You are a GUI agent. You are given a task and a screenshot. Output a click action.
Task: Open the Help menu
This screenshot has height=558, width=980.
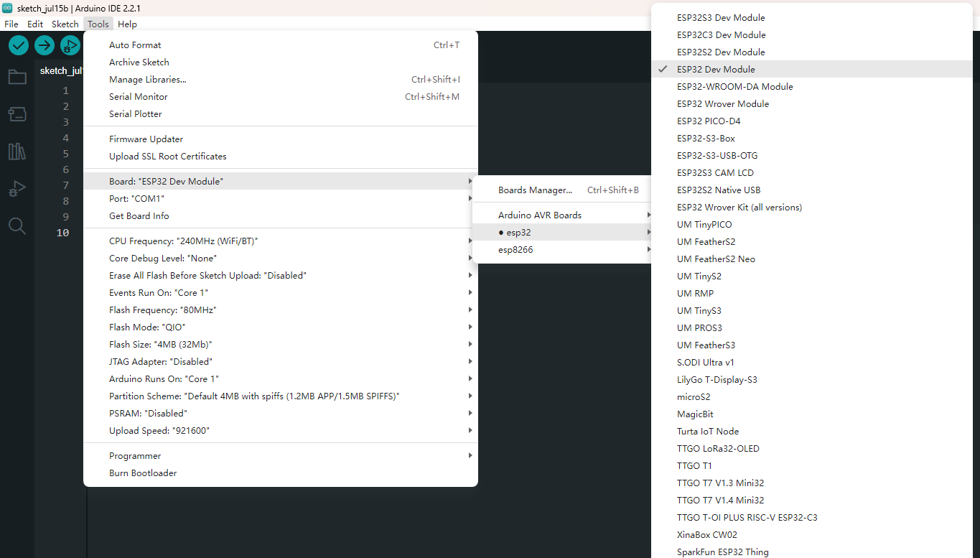coord(127,24)
